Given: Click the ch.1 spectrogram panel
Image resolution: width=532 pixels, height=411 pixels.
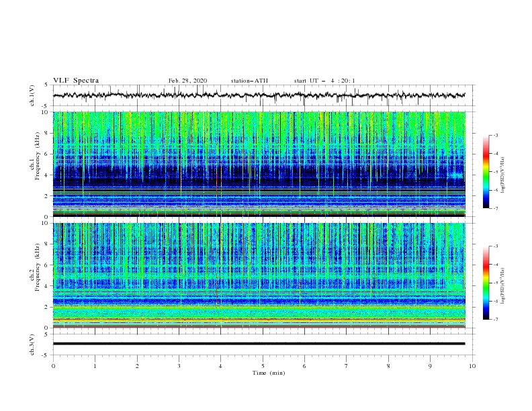Looking at the screenshot, I should pos(259,164).
